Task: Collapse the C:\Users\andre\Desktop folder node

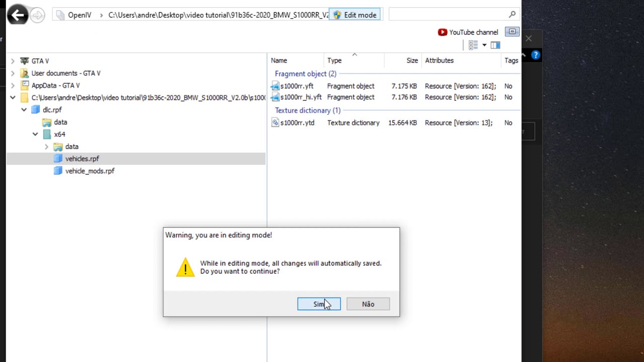Action: click(x=13, y=98)
